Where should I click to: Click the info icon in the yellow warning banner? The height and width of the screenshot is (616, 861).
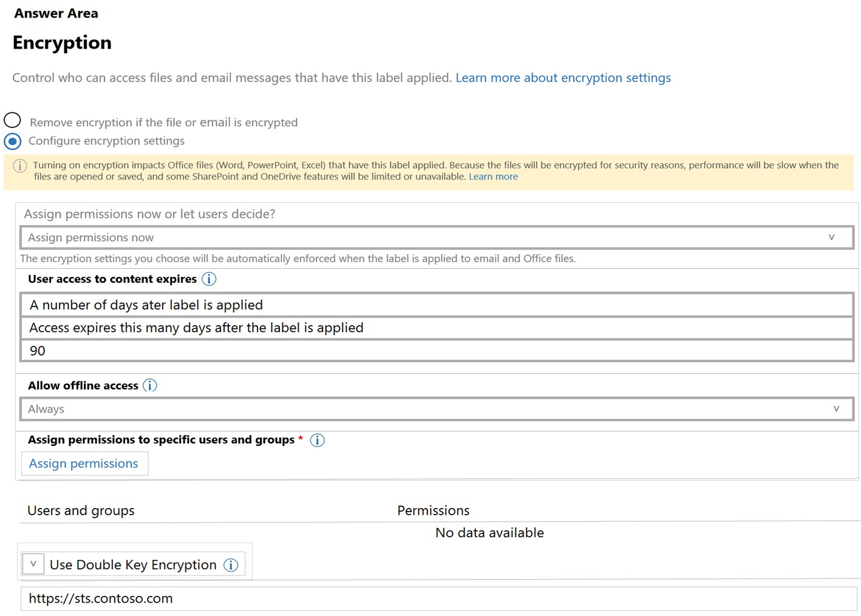click(20, 166)
